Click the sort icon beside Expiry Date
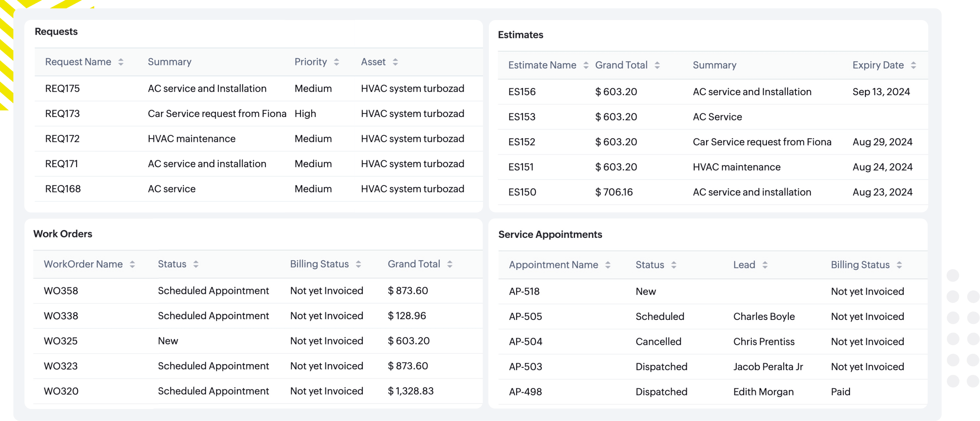This screenshot has width=980, height=421. coord(914,65)
